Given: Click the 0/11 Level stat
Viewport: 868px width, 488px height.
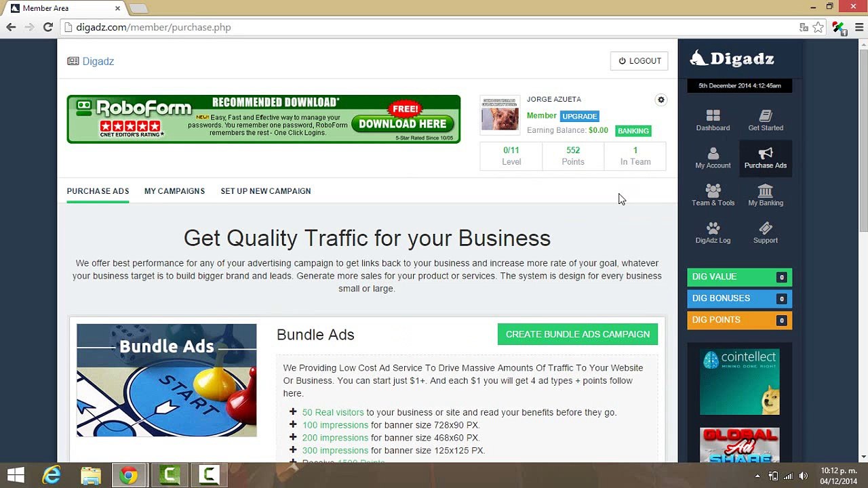Looking at the screenshot, I should click(511, 156).
